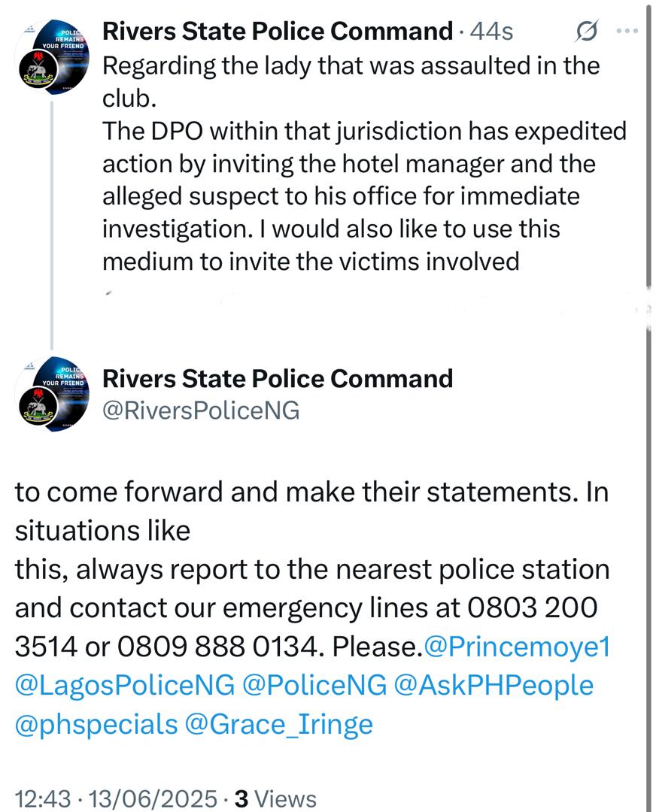The height and width of the screenshot is (812, 656).
Task: Visit the @LagosPoliceNG mention
Action: [124, 685]
